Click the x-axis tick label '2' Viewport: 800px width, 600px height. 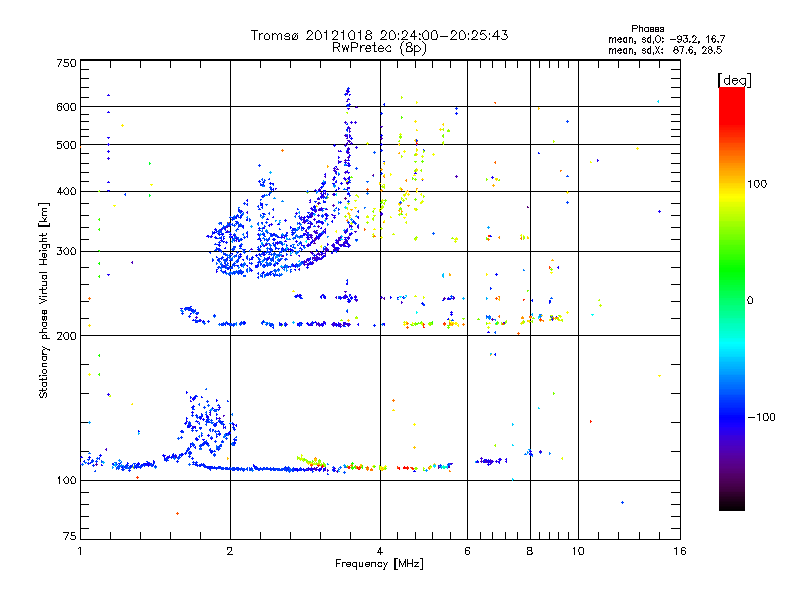pyautogui.click(x=230, y=551)
